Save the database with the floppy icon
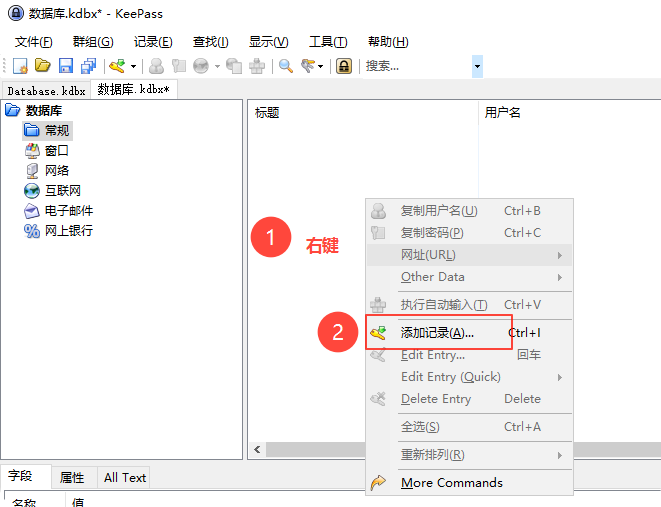 tap(65, 66)
